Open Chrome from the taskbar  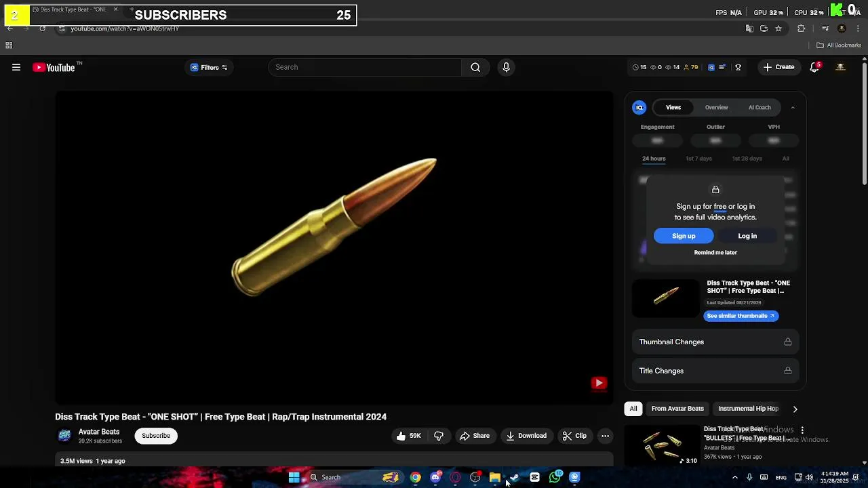point(416,477)
